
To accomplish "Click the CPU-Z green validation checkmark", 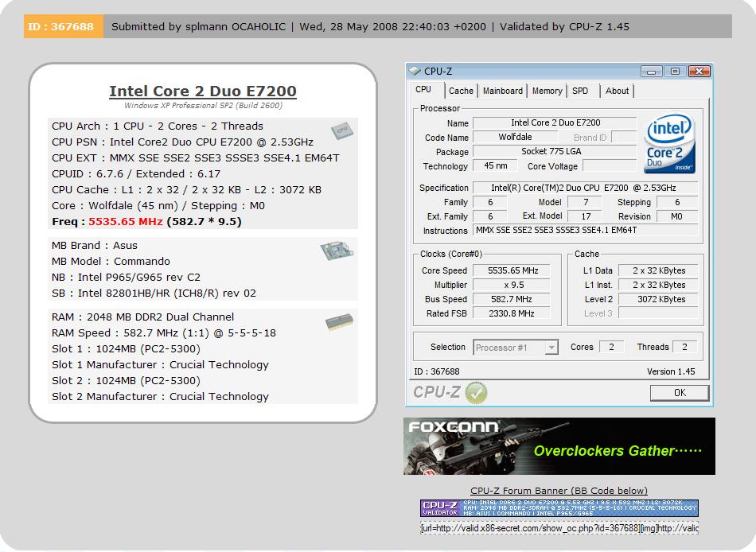I will [477, 392].
